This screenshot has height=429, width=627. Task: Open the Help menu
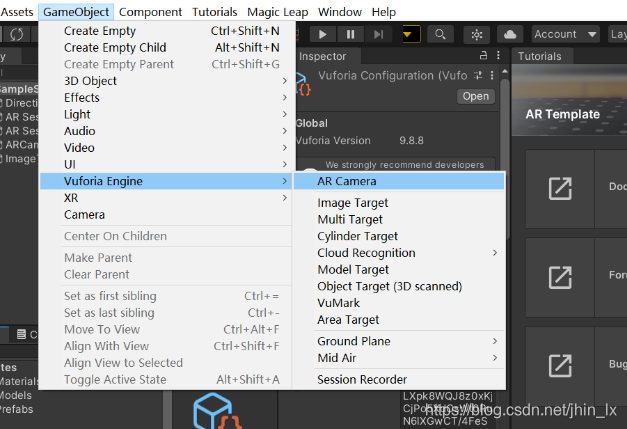tap(383, 12)
